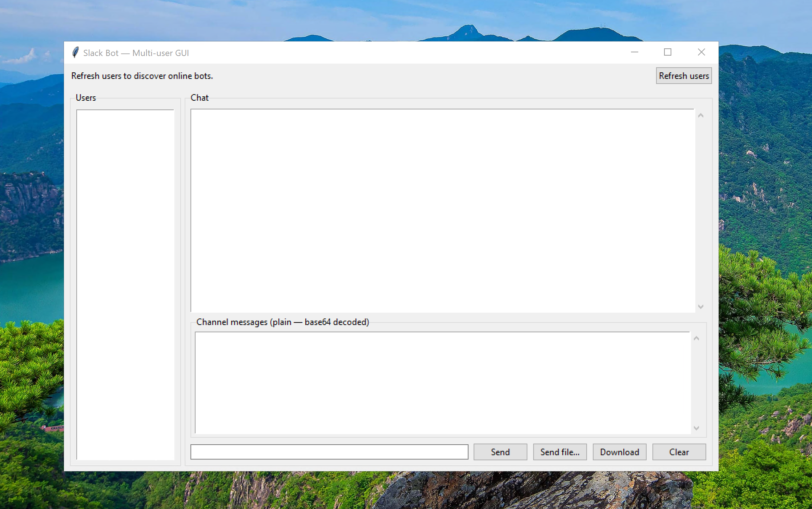Click inside the Chat text area
Image resolution: width=812 pixels, height=509 pixels.
pyautogui.click(x=442, y=210)
